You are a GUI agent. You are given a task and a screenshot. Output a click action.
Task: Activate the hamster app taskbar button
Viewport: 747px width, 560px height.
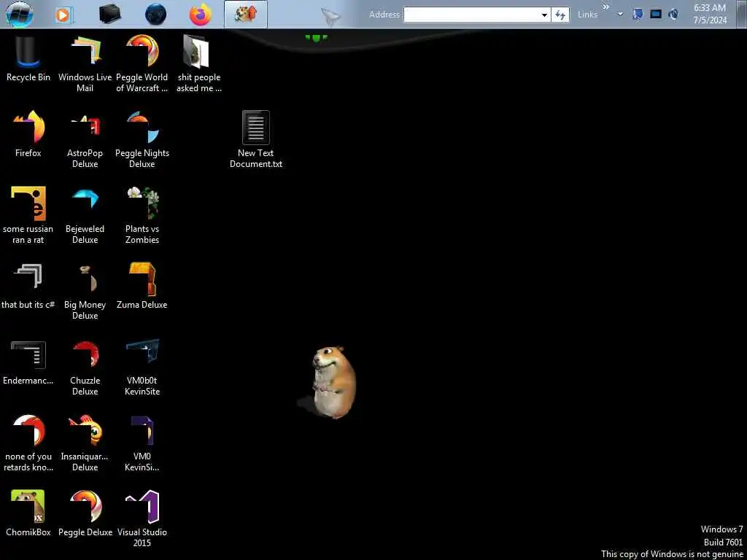point(246,15)
